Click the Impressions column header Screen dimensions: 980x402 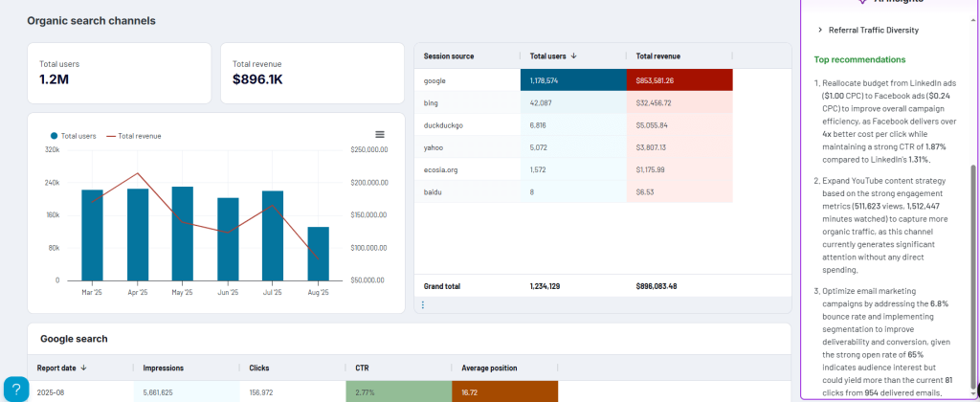pos(163,368)
